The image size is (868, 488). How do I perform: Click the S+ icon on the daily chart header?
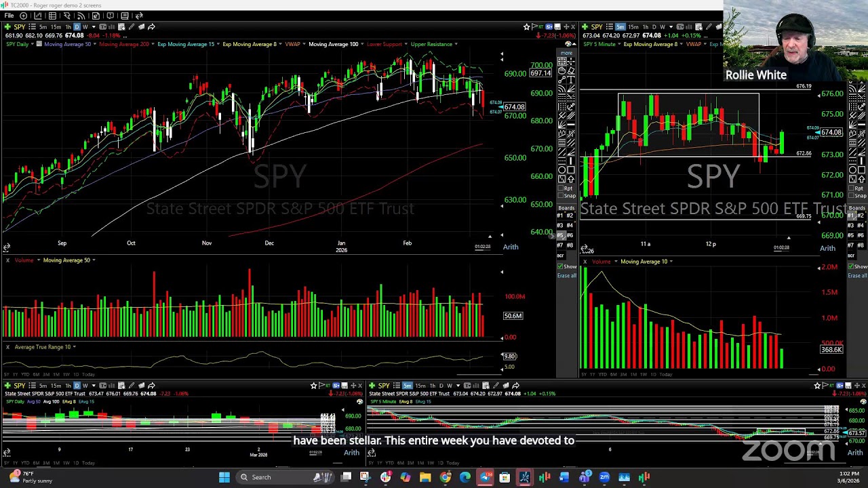549,27
